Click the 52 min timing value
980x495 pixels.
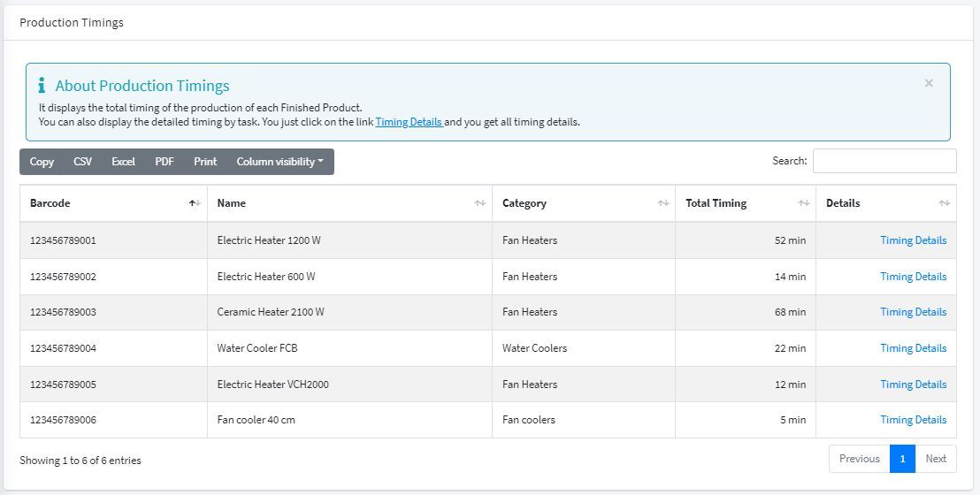[790, 240]
